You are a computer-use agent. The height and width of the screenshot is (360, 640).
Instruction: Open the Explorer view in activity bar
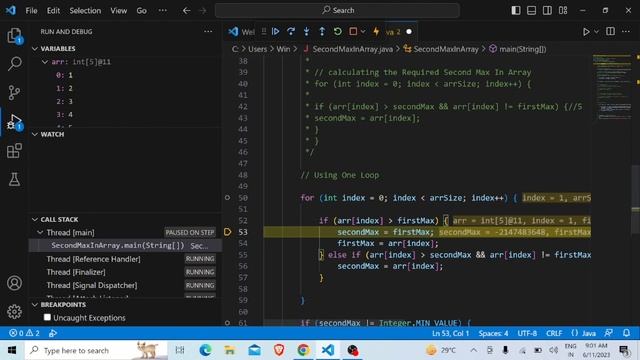tap(14, 36)
